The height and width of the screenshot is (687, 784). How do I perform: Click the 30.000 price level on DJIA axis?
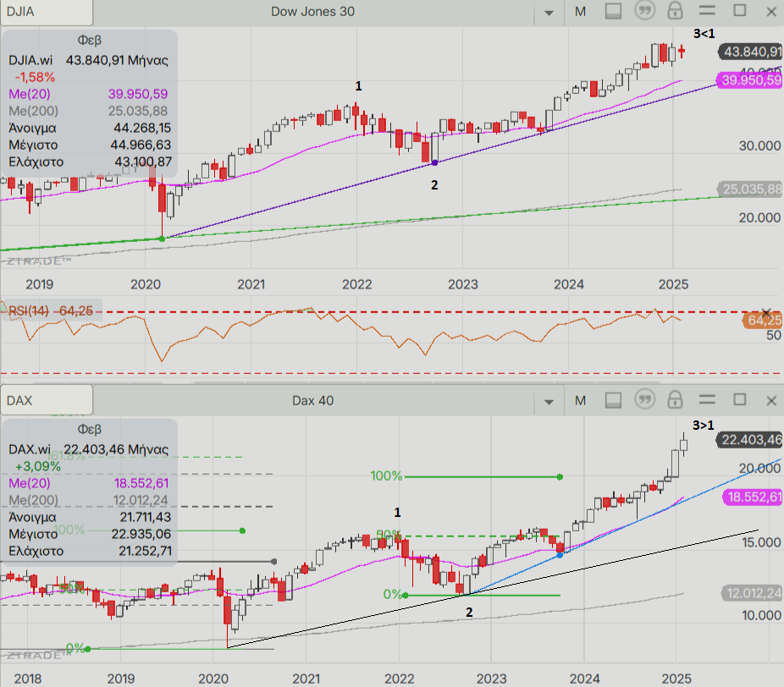759,146
